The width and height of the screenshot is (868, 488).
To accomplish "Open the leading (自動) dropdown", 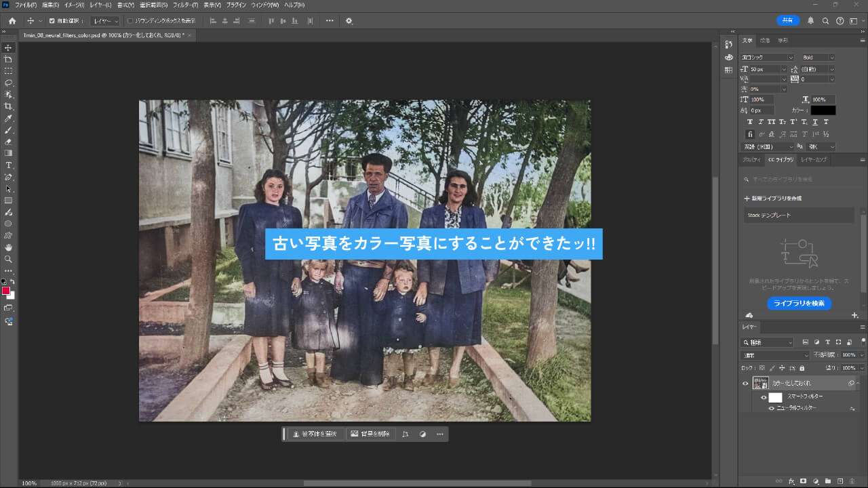I will click(x=817, y=69).
